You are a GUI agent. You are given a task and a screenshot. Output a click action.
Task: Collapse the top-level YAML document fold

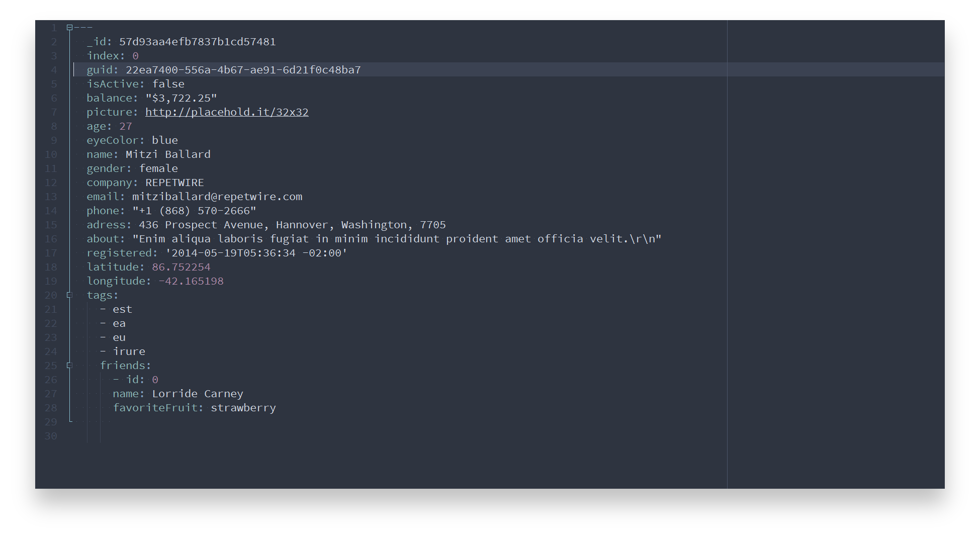[x=69, y=28]
